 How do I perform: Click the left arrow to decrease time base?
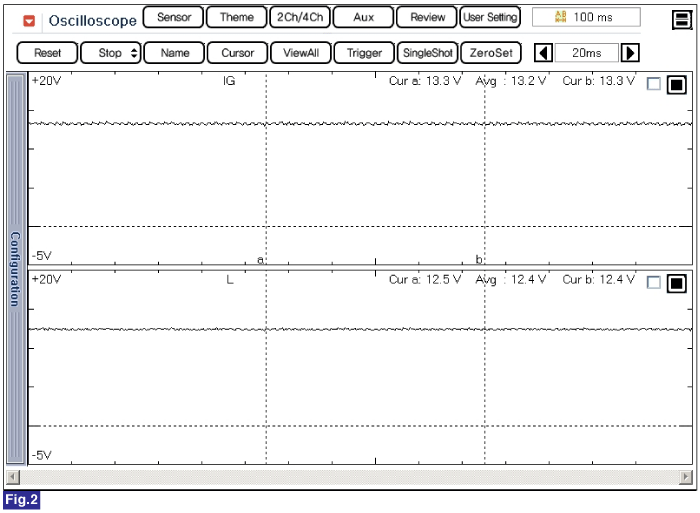(543, 53)
